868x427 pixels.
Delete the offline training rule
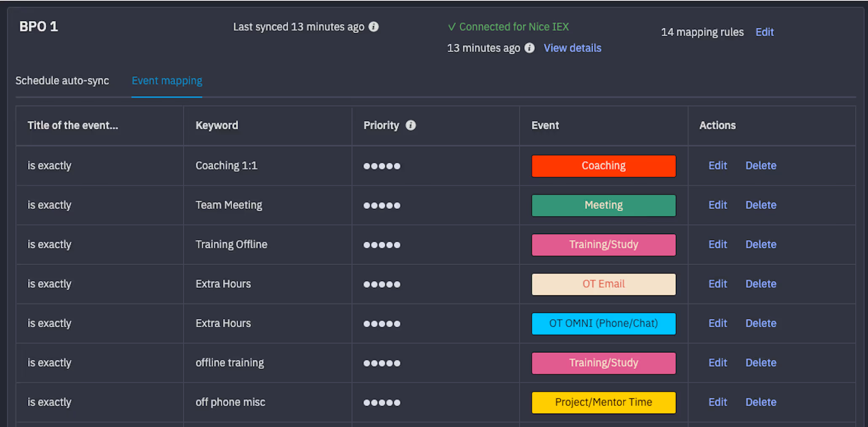[761, 363]
